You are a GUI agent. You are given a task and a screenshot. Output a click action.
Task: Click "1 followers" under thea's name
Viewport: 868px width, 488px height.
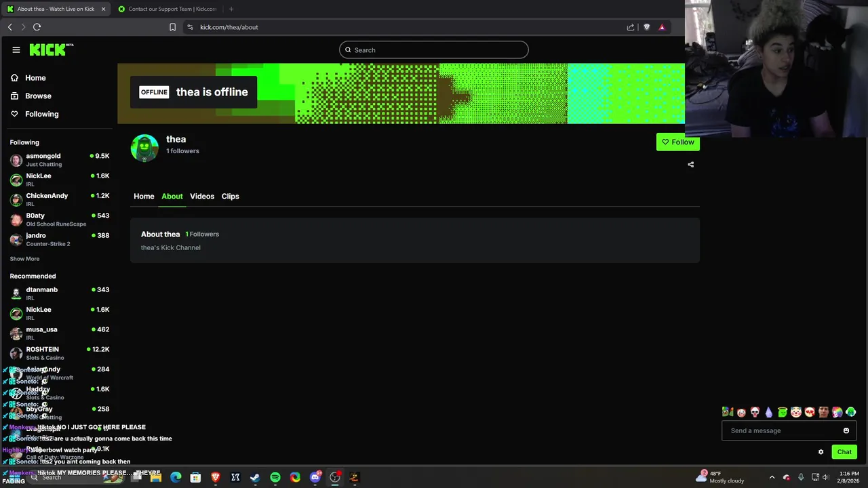[x=183, y=151]
